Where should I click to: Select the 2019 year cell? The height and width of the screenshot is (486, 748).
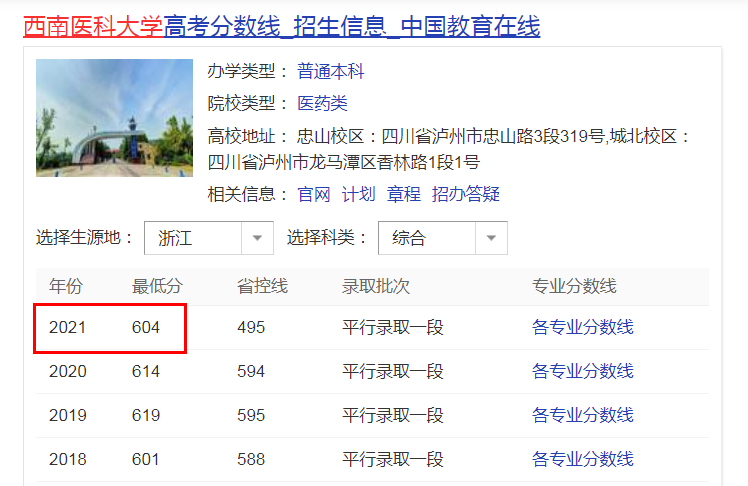tap(67, 415)
